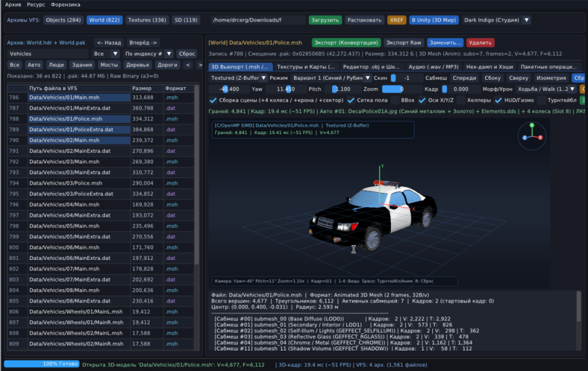The height and width of the screenshot is (371, 588).
Task: Select the Textures (336) archive
Action: click(x=147, y=20)
